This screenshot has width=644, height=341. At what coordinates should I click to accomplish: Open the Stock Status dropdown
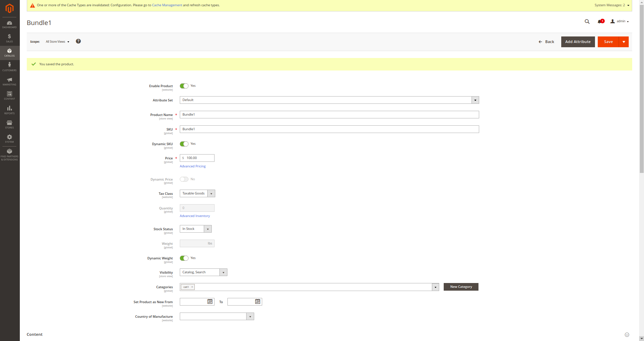point(196,229)
